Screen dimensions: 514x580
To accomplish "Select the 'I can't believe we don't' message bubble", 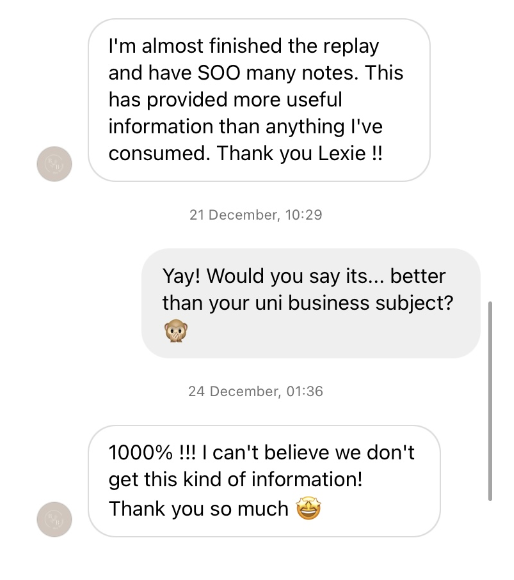I will click(x=264, y=481).
